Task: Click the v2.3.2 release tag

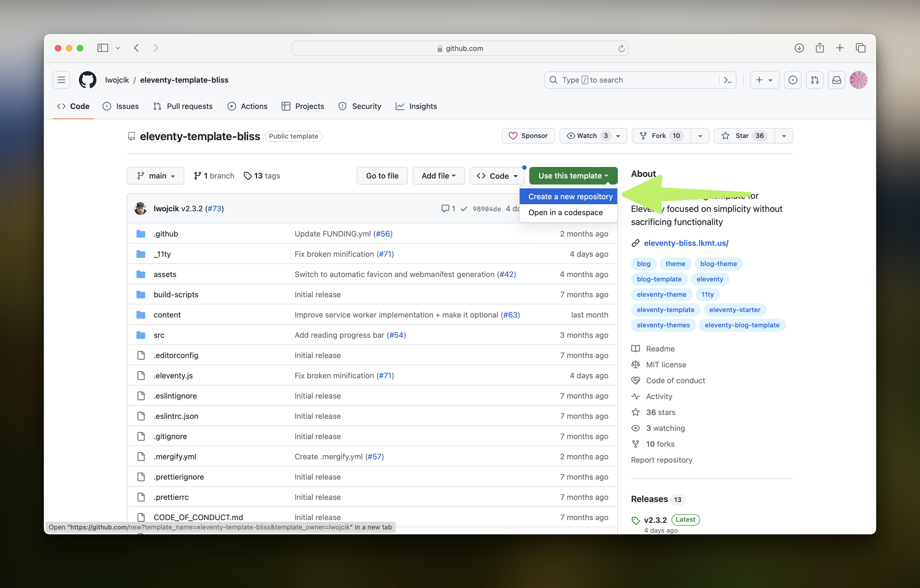Action: pos(655,520)
